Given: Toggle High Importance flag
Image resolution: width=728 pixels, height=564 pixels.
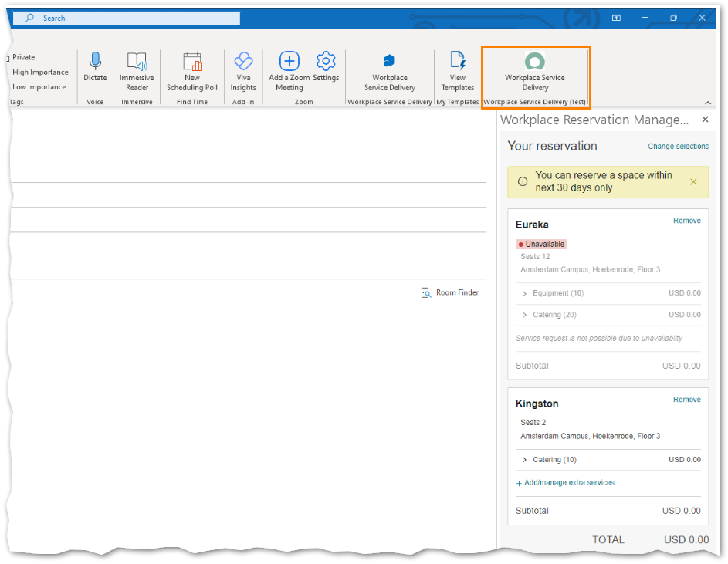Looking at the screenshot, I should click(x=40, y=73).
